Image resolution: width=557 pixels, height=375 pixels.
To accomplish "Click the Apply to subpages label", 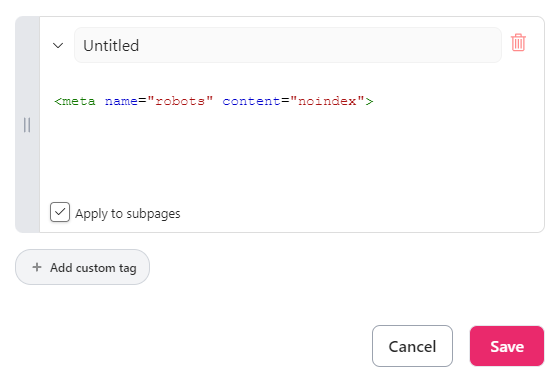I will 128,213.
